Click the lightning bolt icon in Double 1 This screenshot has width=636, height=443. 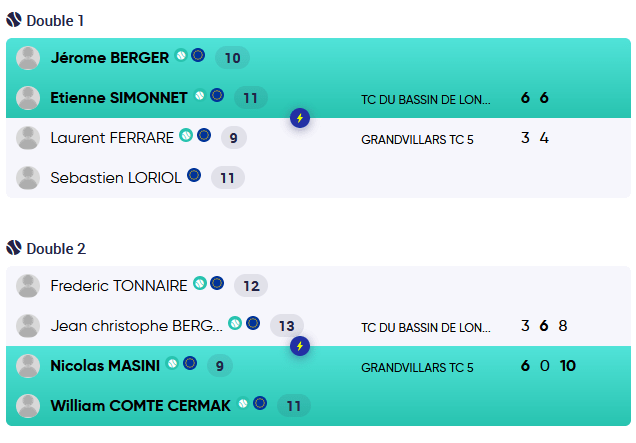(x=300, y=118)
